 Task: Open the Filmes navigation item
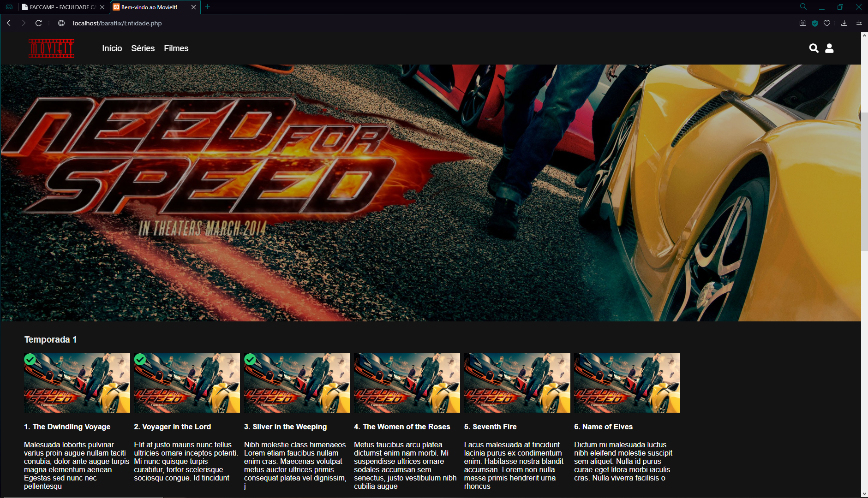(x=176, y=48)
